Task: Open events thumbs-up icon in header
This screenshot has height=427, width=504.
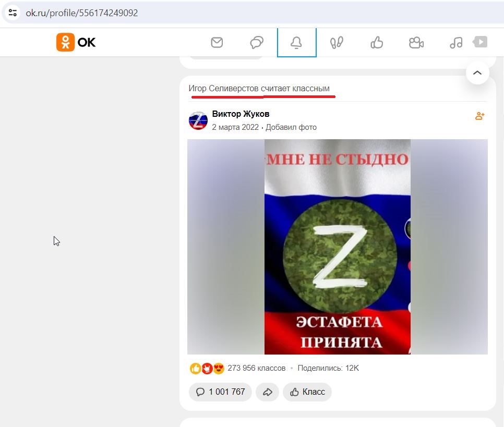Action: [x=376, y=42]
